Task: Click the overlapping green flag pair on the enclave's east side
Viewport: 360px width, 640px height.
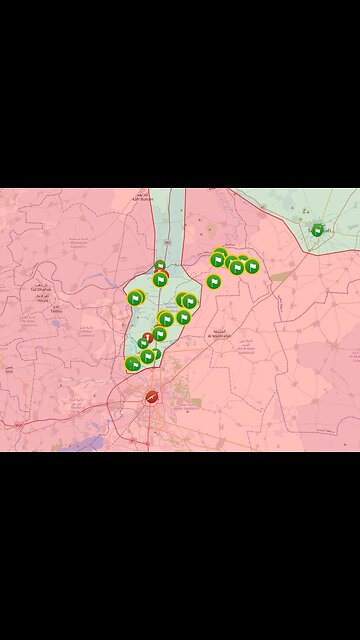Action: [x=187, y=301]
